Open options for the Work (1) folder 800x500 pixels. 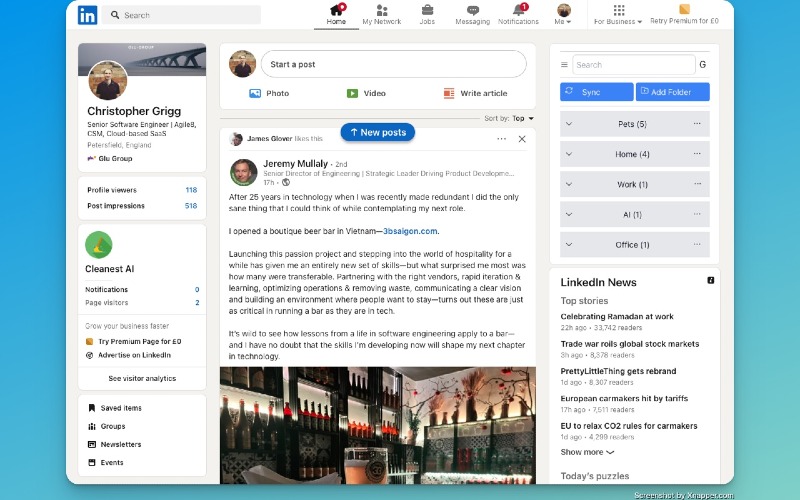(697, 184)
